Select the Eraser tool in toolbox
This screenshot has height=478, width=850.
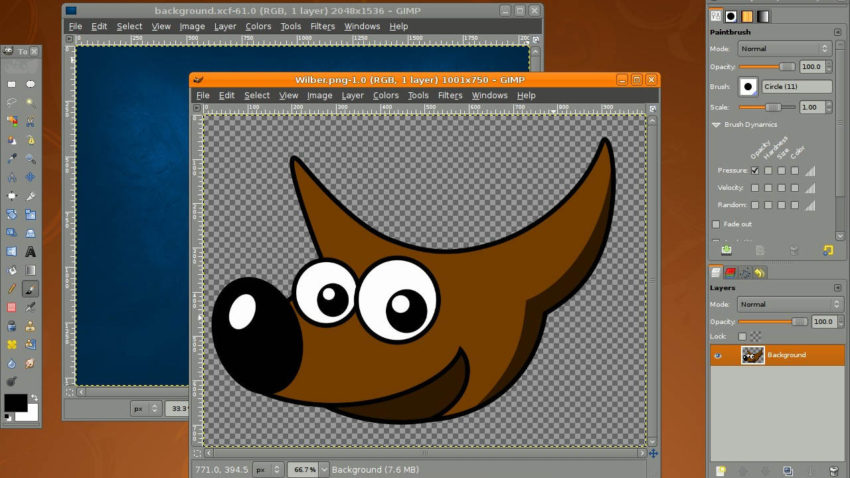pos(11,307)
